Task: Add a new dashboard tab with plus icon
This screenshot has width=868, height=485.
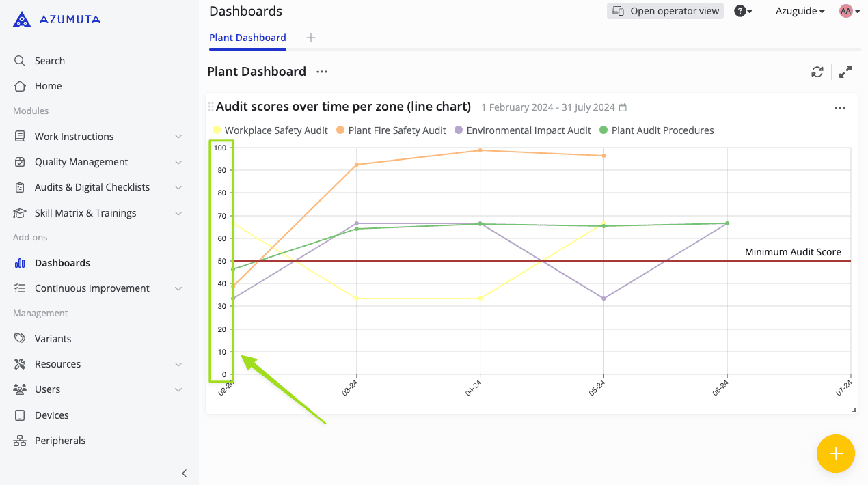Action: tap(311, 38)
